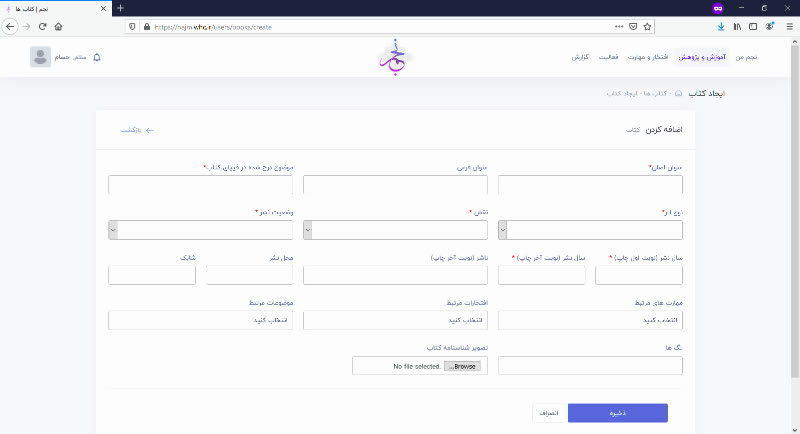
Task: Bookmark this page with star icon
Action: [x=647, y=27]
